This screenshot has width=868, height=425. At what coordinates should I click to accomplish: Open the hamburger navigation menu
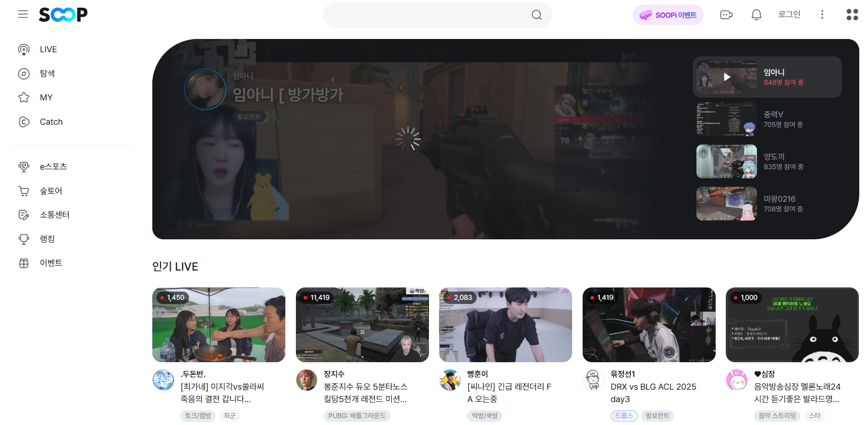(23, 14)
